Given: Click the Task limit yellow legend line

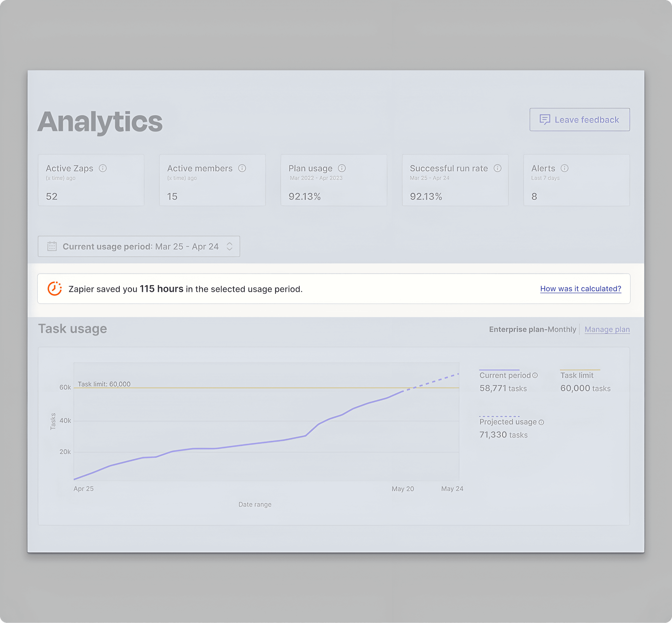Looking at the screenshot, I should tap(580, 370).
